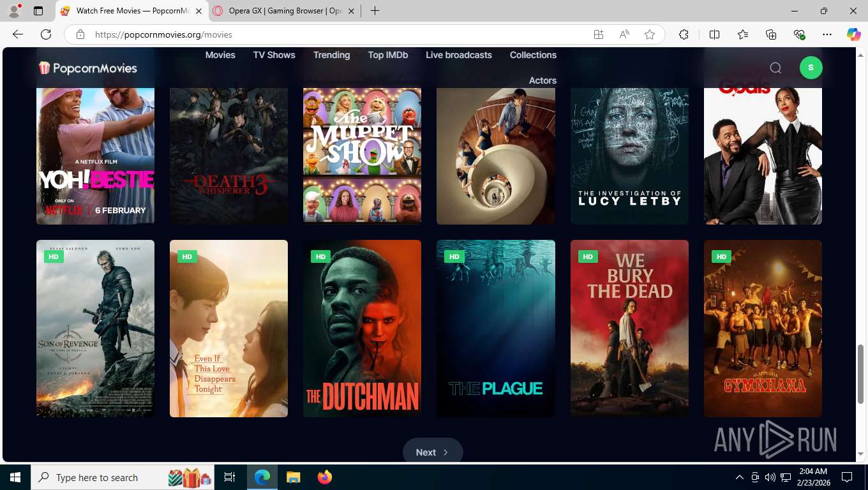
Task: Open Top IMDb menu item
Action: tap(388, 55)
